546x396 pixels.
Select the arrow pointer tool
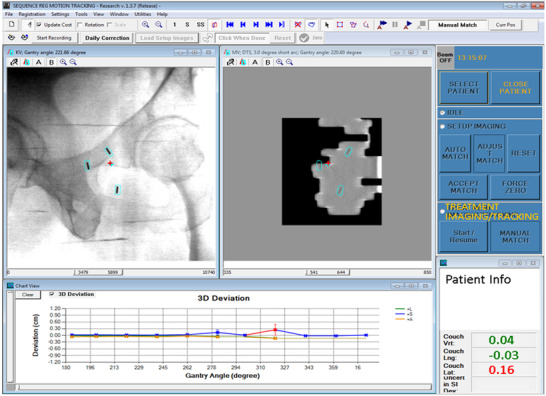tap(327, 25)
